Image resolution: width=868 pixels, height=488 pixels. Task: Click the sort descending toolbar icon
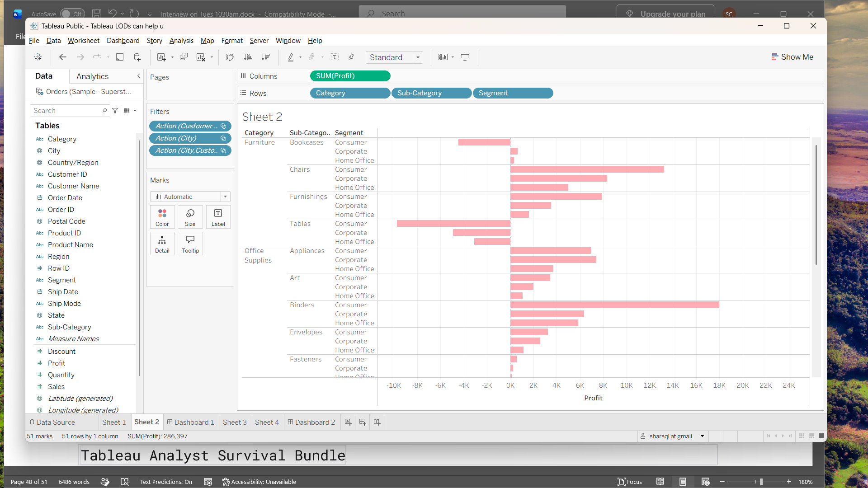click(x=266, y=57)
